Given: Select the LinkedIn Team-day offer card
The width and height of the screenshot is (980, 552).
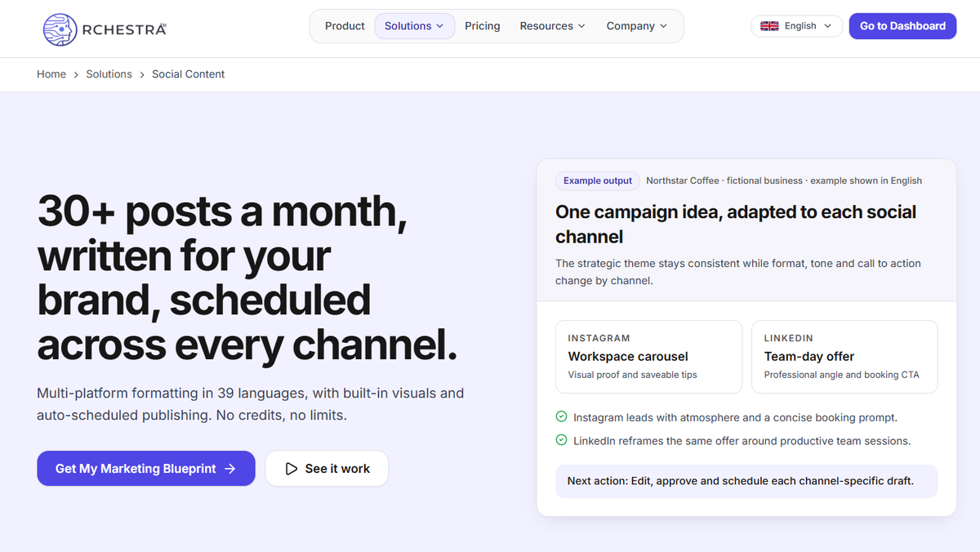Looking at the screenshot, I should 844,357.
